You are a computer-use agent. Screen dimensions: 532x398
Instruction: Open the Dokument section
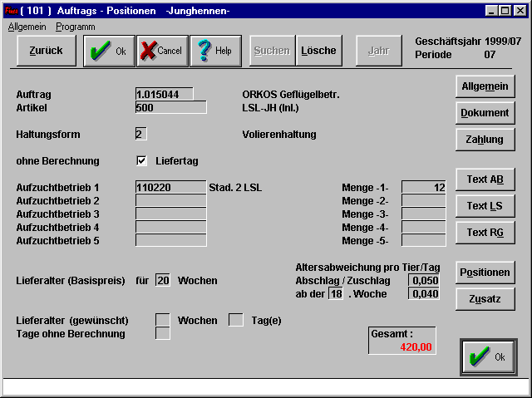tap(485, 113)
